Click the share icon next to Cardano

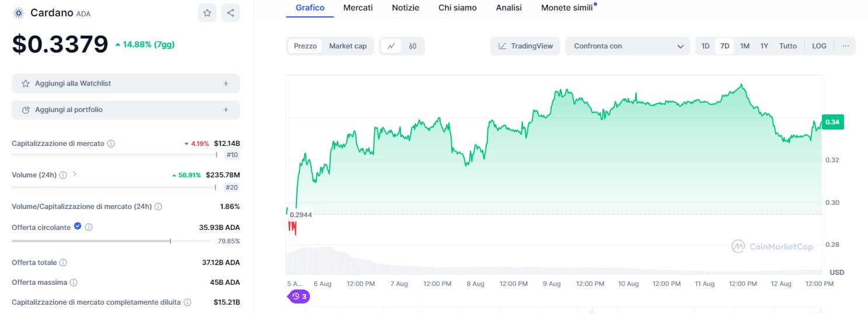pos(231,13)
